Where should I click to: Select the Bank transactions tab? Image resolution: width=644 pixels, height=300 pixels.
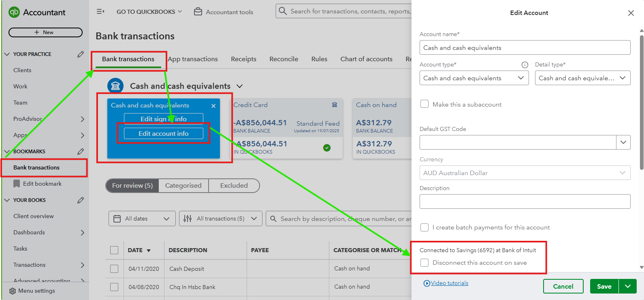(x=128, y=59)
